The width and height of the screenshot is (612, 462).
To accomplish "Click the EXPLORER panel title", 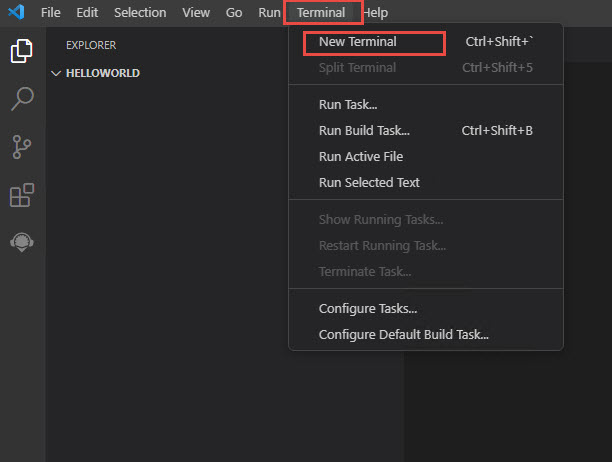I will click(91, 45).
